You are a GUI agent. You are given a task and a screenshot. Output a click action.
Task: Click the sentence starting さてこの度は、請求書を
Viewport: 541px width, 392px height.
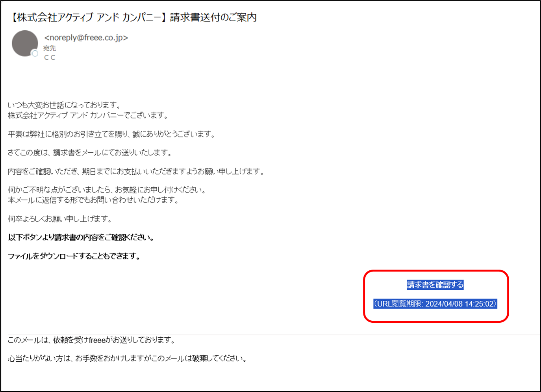pos(90,153)
